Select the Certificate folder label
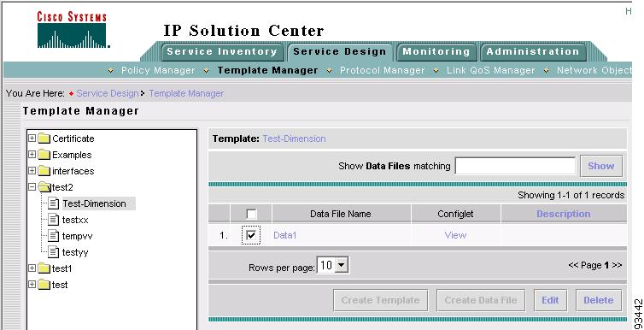Screen dimensions: 644x330 coord(73,138)
